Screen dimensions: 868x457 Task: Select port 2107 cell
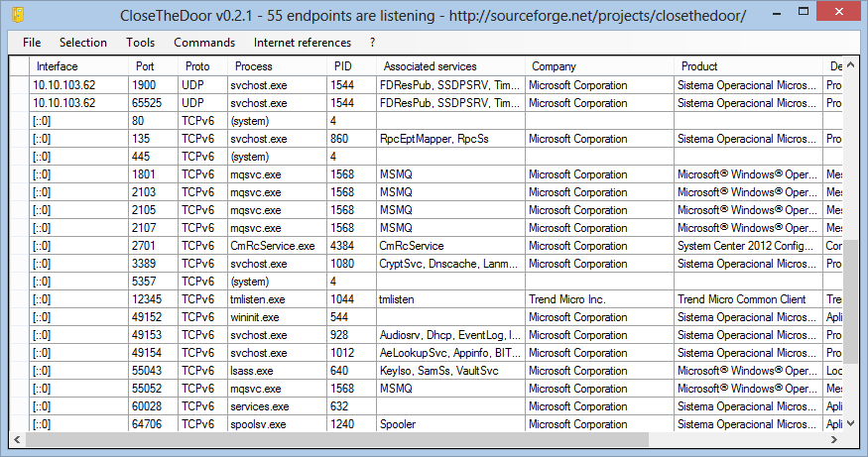click(153, 228)
